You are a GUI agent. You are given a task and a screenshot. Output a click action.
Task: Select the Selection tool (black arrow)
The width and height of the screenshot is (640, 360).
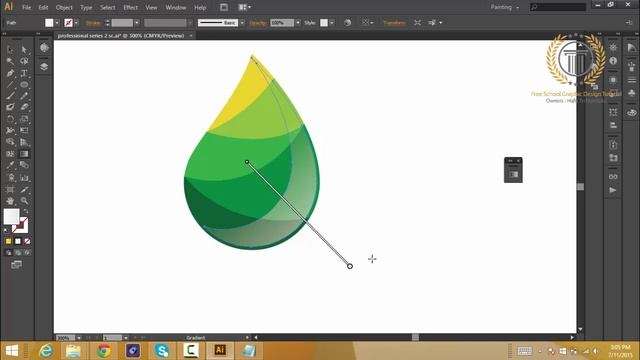(10, 50)
